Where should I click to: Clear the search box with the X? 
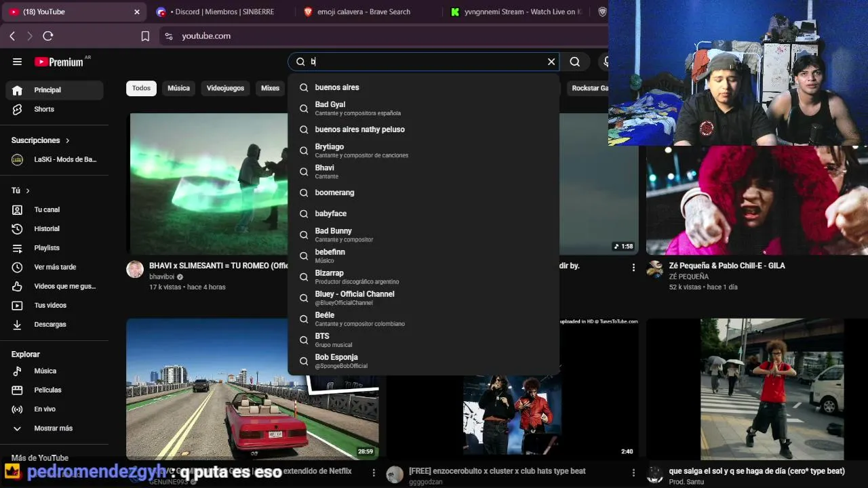(x=551, y=62)
